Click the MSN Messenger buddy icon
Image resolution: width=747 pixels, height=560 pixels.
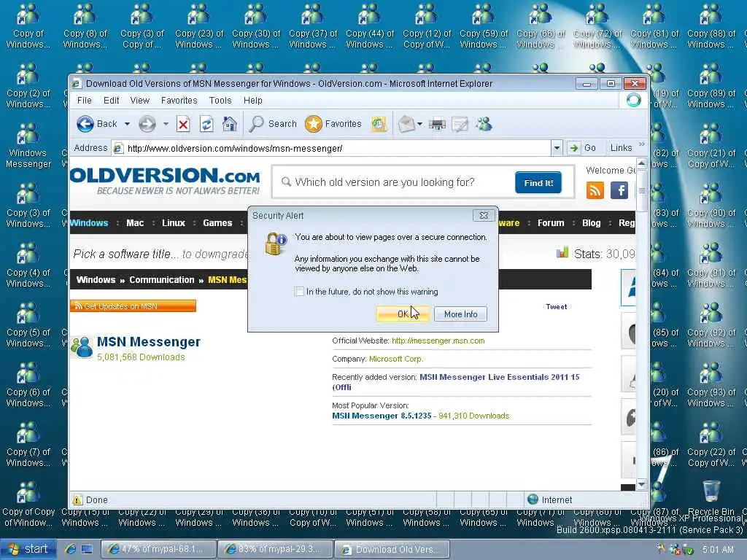(82, 346)
